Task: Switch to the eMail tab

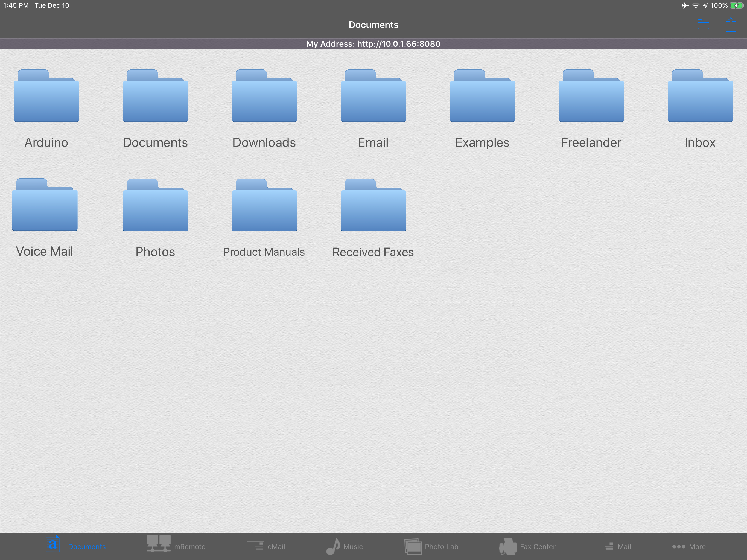Action: 266,546
